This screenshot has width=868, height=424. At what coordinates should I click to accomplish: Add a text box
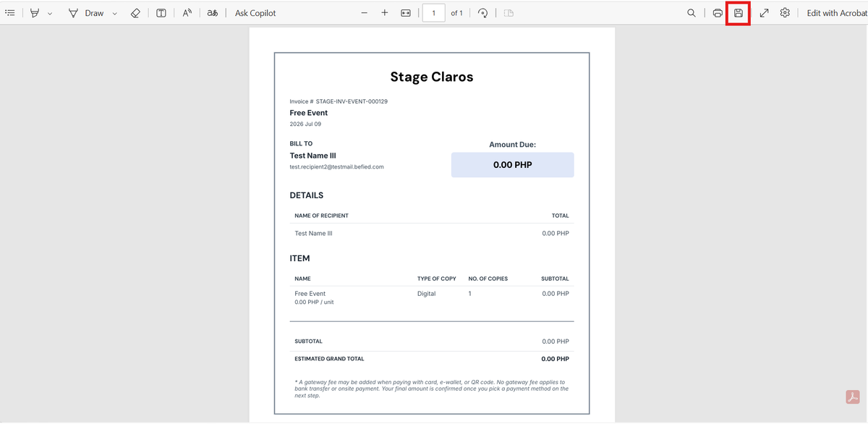(161, 13)
